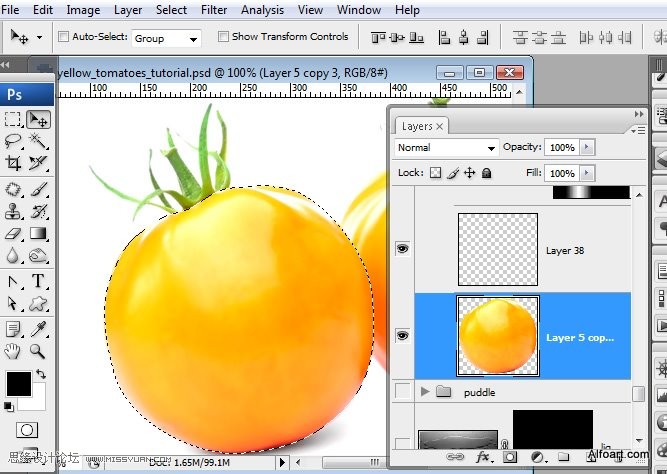
Task: Select the Healing Brush tool
Action: tap(13, 189)
